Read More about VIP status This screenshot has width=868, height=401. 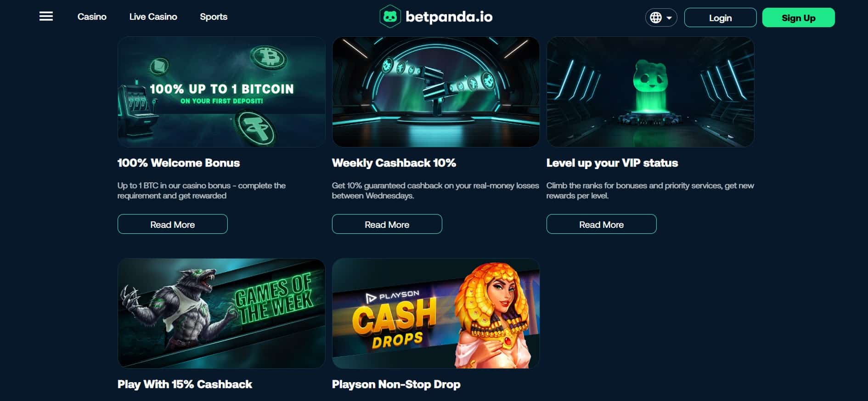click(x=601, y=224)
